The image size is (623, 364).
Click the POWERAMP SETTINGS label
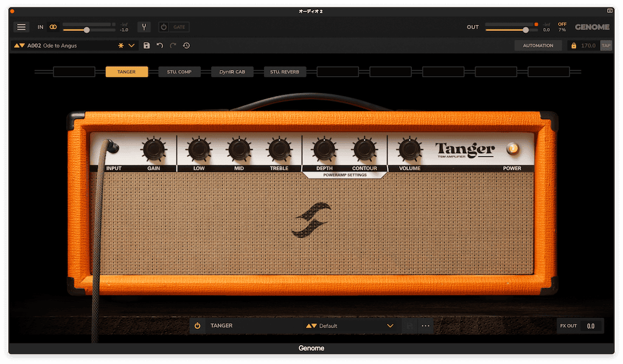coord(345,175)
